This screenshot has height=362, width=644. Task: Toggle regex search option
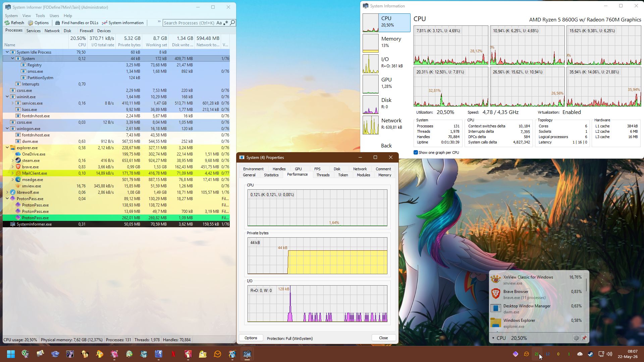226,23
